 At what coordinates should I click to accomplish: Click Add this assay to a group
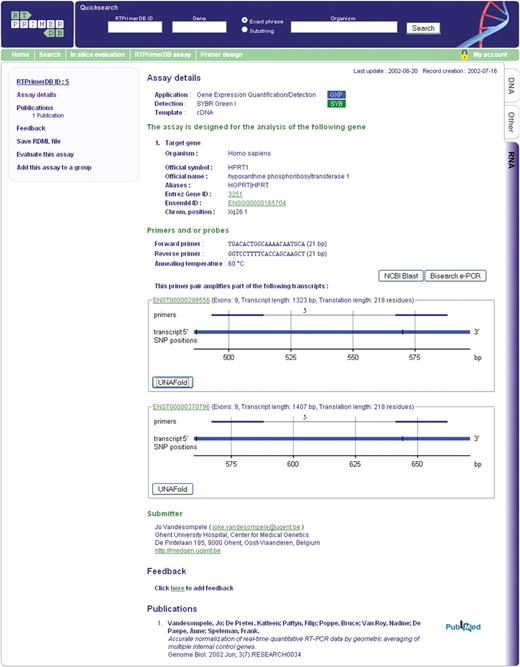[54, 168]
